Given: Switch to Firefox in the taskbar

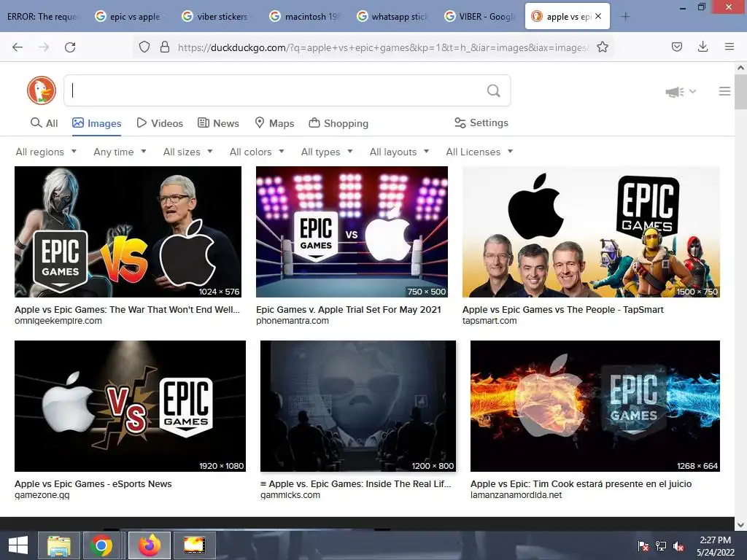Looking at the screenshot, I should point(149,545).
